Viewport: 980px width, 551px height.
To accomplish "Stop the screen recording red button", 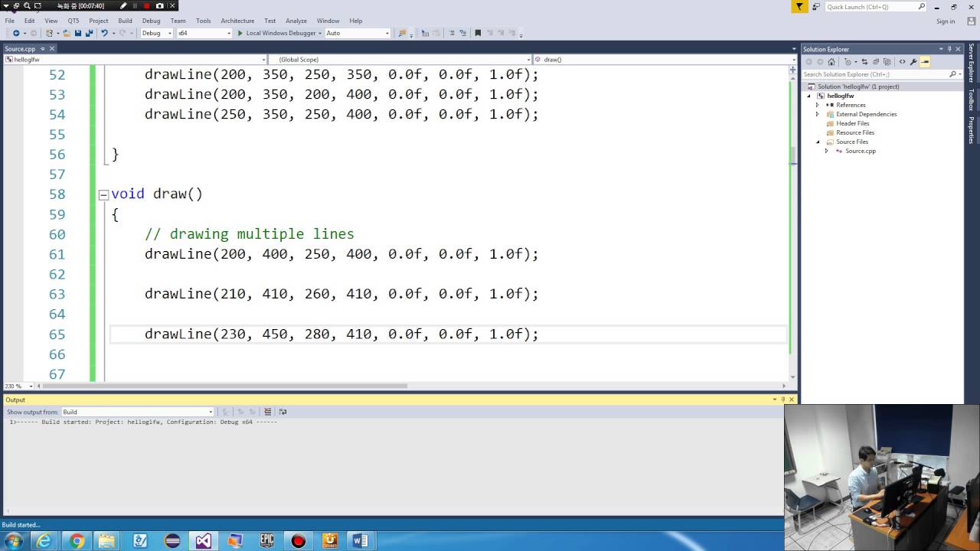I will coord(146,6).
